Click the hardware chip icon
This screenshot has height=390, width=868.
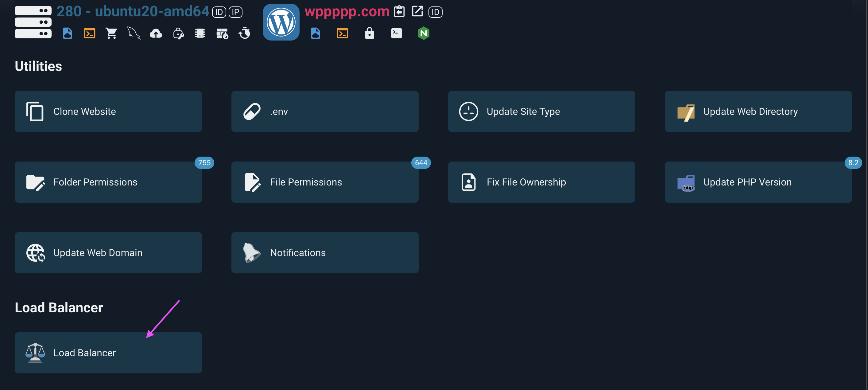[200, 33]
